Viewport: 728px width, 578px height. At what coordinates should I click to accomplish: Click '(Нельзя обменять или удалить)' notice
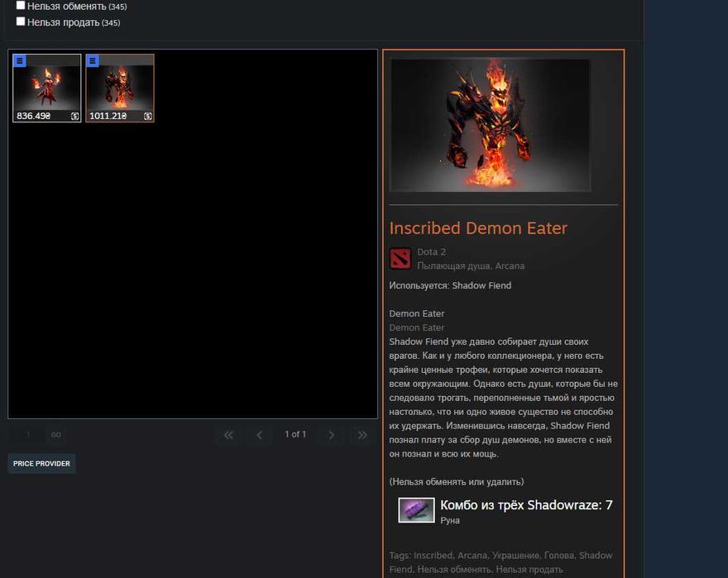[x=457, y=482]
